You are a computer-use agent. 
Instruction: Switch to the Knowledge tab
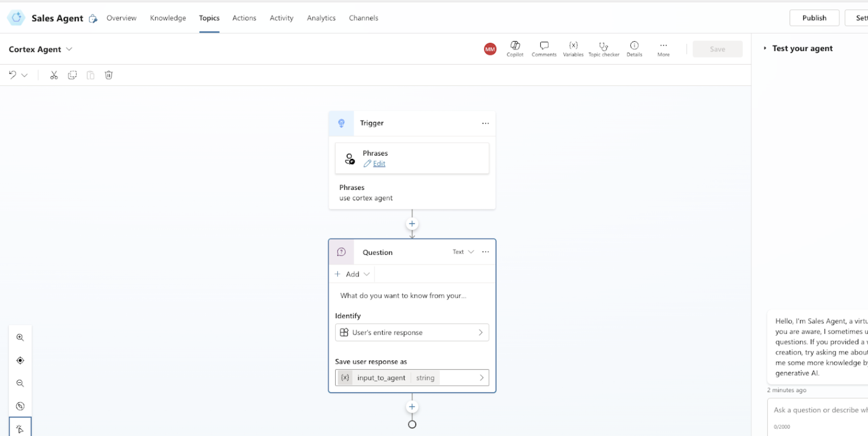[168, 18]
